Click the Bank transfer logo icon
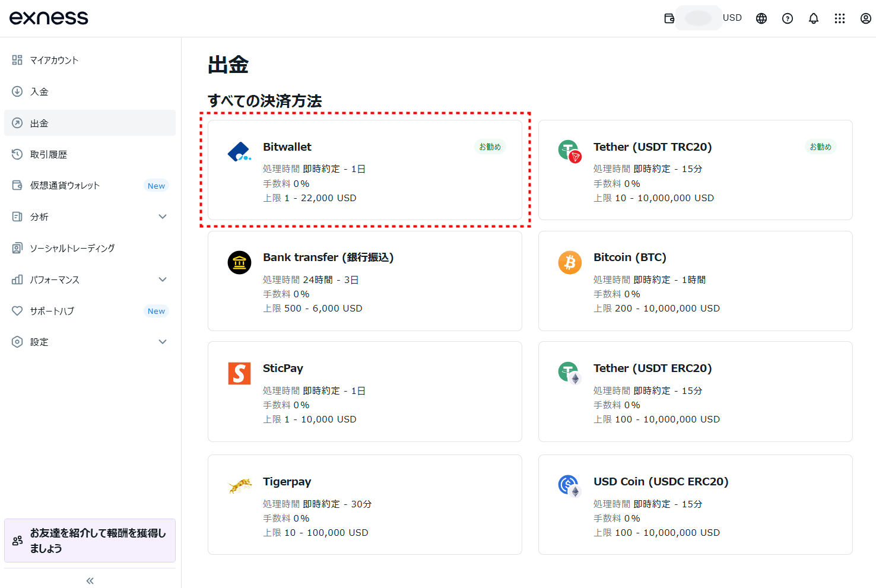Image resolution: width=876 pixels, height=588 pixels. [239, 262]
